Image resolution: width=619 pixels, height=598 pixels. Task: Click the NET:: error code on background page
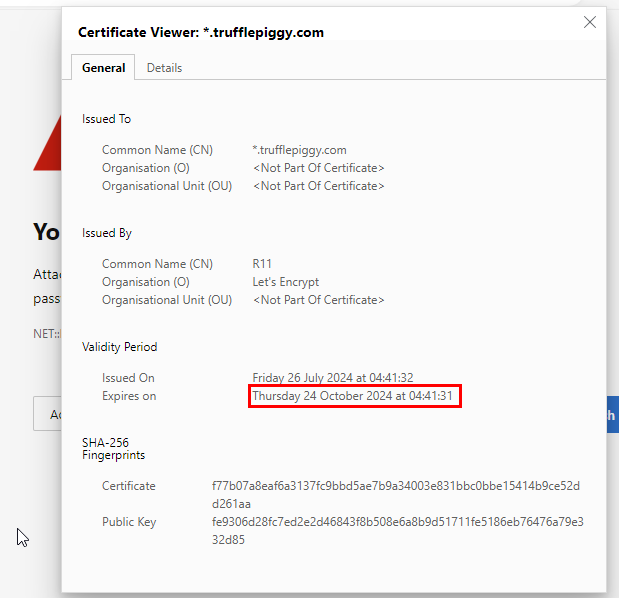pyautogui.click(x=47, y=334)
